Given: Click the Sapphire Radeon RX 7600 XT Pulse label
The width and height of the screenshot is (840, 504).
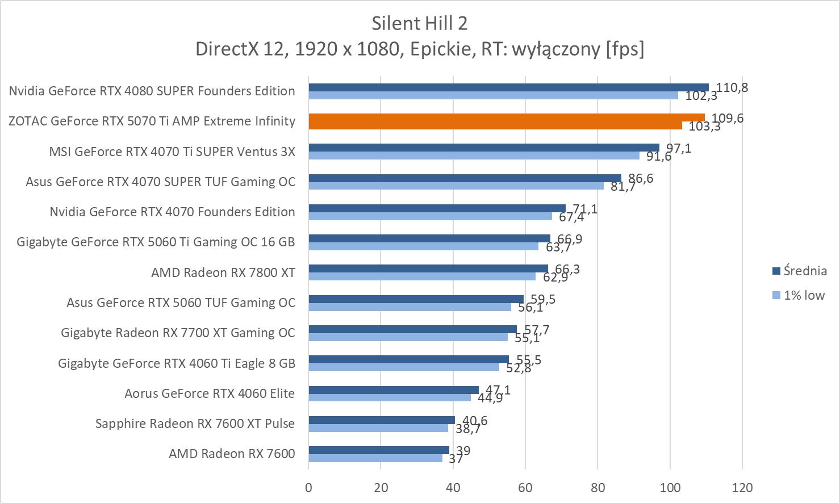Looking at the screenshot, I should 195,423.
